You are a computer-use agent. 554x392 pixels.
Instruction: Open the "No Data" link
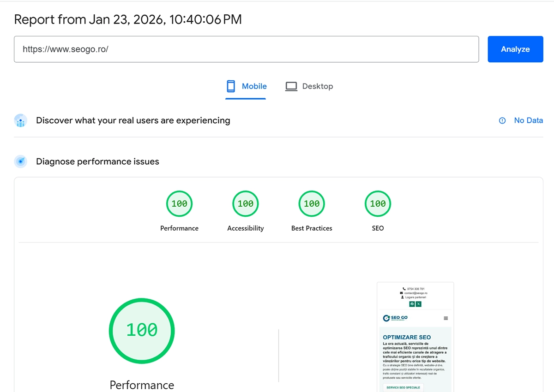click(528, 120)
